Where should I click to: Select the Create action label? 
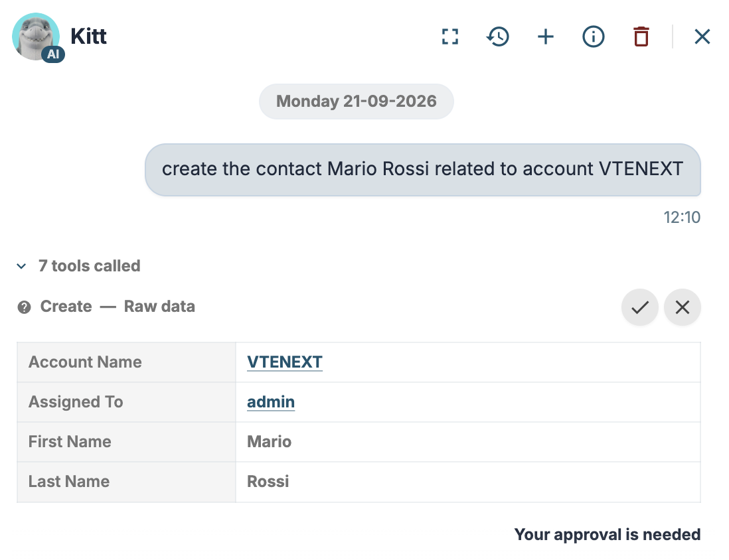pos(66,307)
